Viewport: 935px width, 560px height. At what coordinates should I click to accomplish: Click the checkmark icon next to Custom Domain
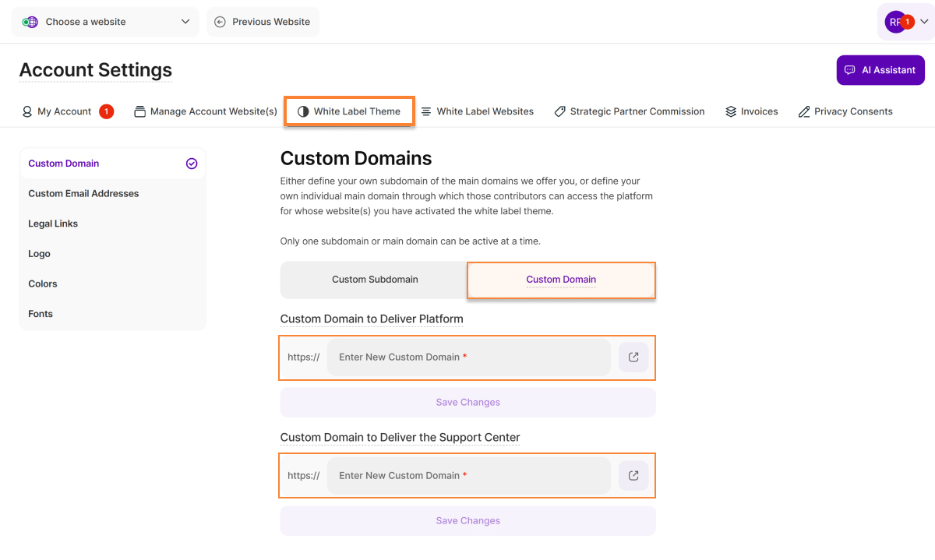[x=192, y=164]
